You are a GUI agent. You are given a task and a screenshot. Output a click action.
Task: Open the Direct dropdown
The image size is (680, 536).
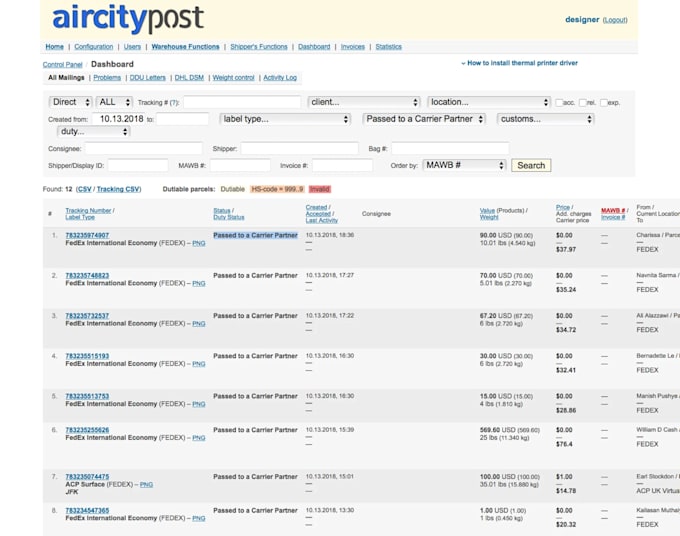(x=70, y=102)
